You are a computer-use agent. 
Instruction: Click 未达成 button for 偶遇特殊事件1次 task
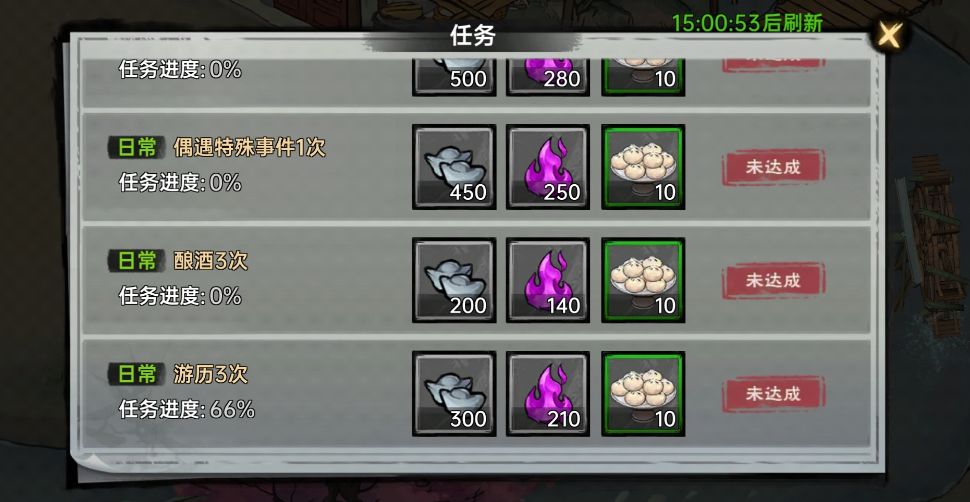tap(773, 167)
